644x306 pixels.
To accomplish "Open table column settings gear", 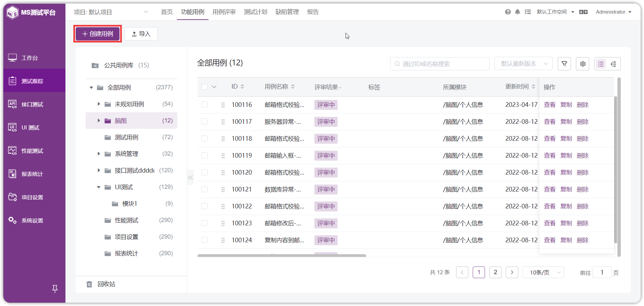I will (583, 64).
